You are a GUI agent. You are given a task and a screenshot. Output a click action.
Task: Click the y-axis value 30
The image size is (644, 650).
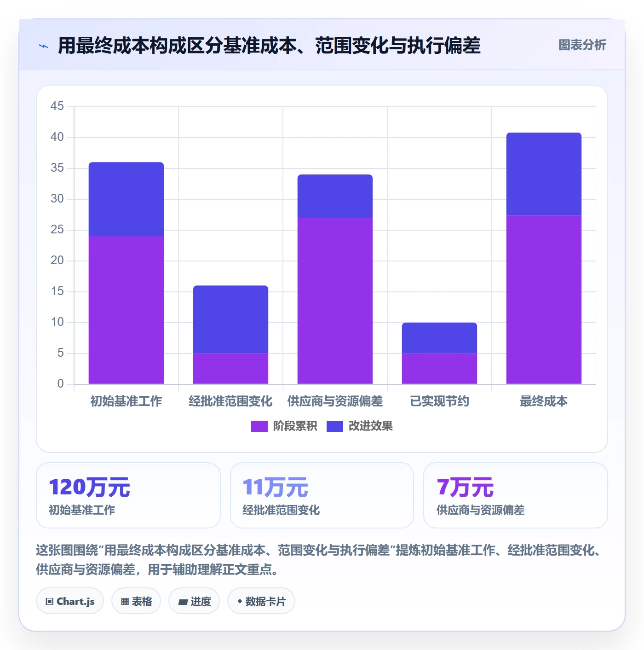(x=57, y=199)
